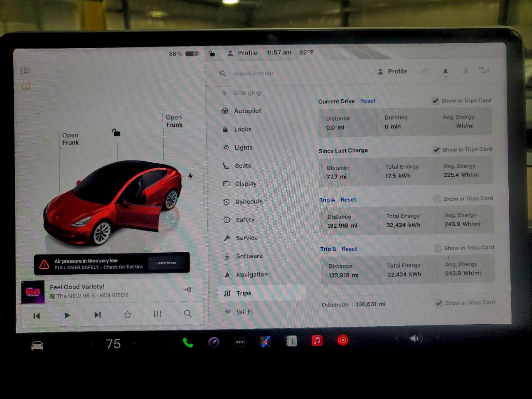The image size is (532, 399).
Task: Tap the tire pressure warning icon
Action: [x=26, y=86]
